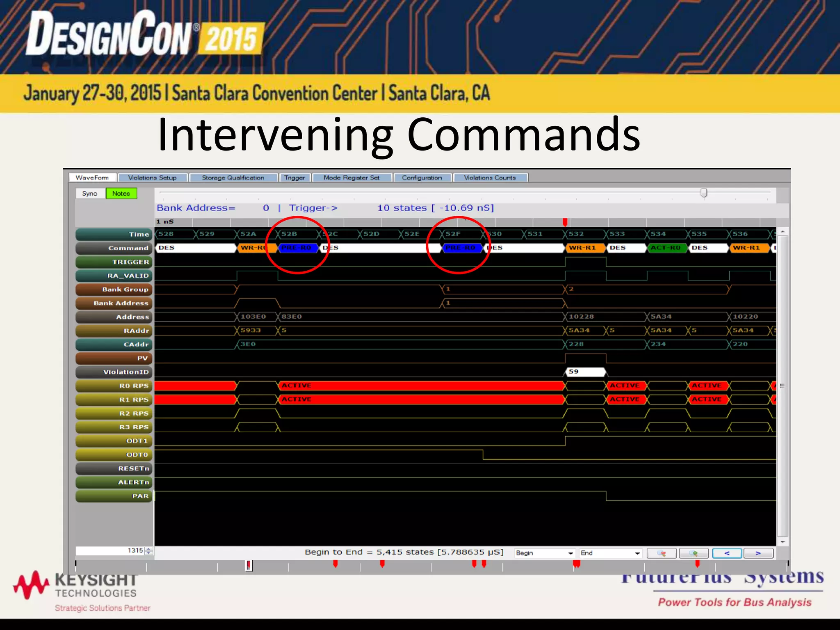Click the second blue PRE-R0 command at 52F
Screen dimensions: 840x630
pos(462,248)
